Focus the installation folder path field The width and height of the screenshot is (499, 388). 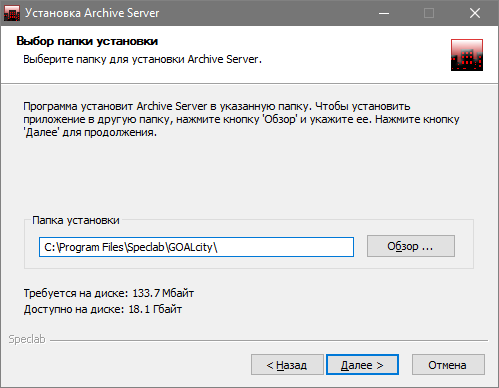coord(196,247)
